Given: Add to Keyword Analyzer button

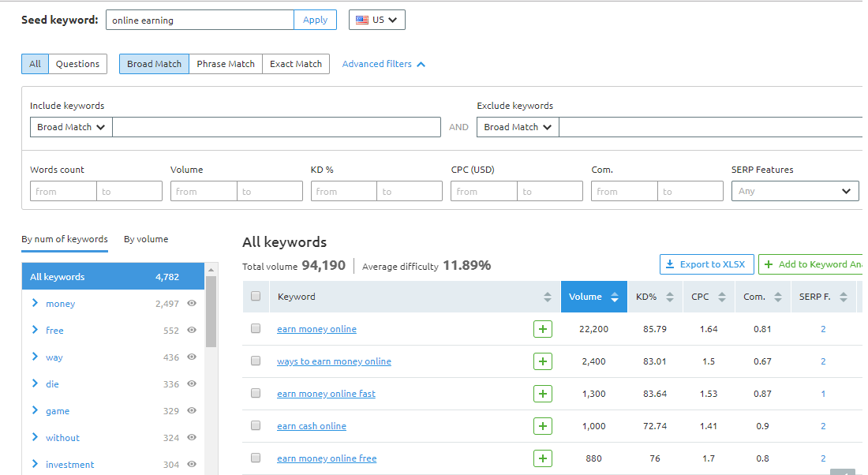Looking at the screenshot, I should (810, 264).
